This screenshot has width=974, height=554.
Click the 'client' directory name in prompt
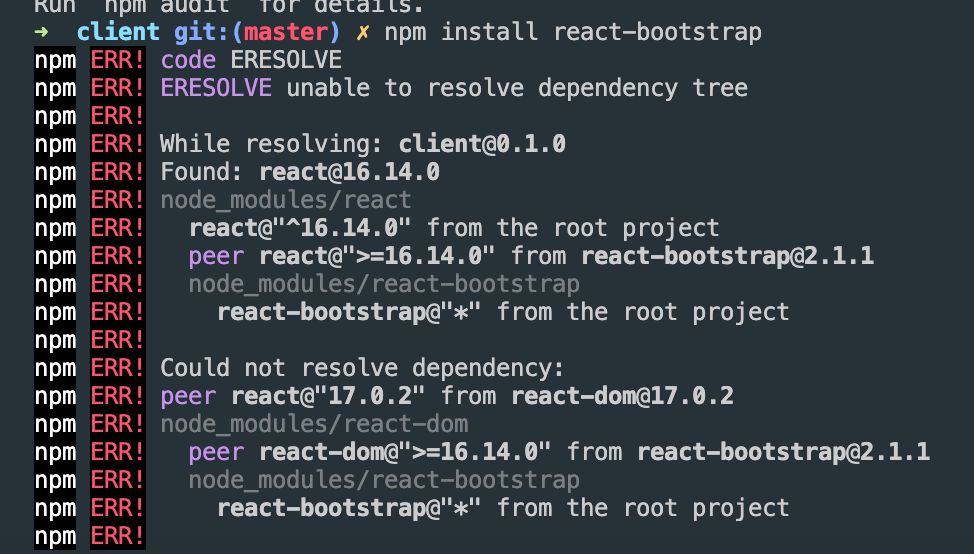click(118, 32)
